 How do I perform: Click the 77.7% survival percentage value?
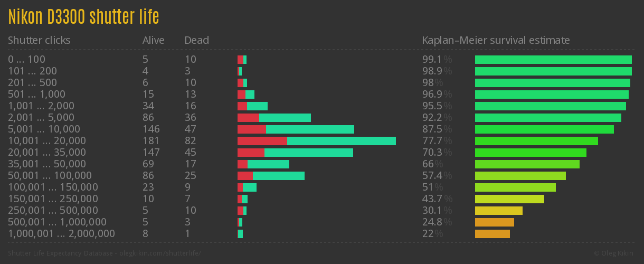pos(437,141)
